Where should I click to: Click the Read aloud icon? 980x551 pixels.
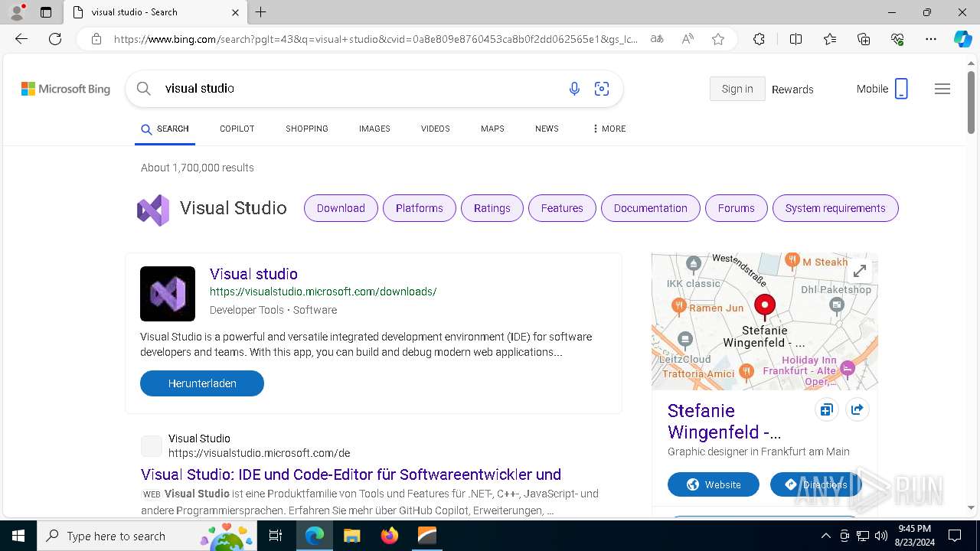tap(688, 39)
